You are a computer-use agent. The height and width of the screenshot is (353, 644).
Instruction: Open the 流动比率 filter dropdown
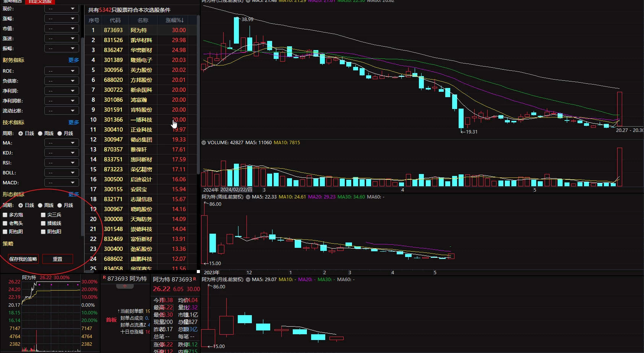62,111
